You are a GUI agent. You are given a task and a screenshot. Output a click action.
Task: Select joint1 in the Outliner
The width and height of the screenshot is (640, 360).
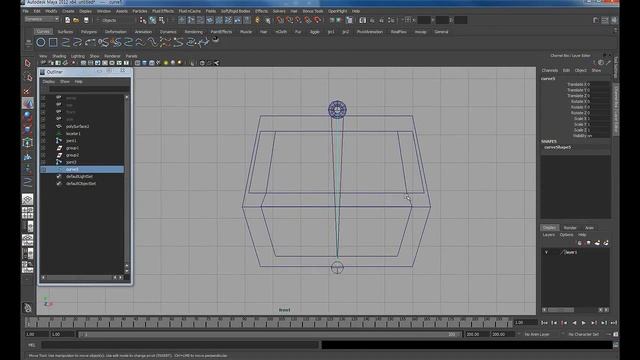71,141
